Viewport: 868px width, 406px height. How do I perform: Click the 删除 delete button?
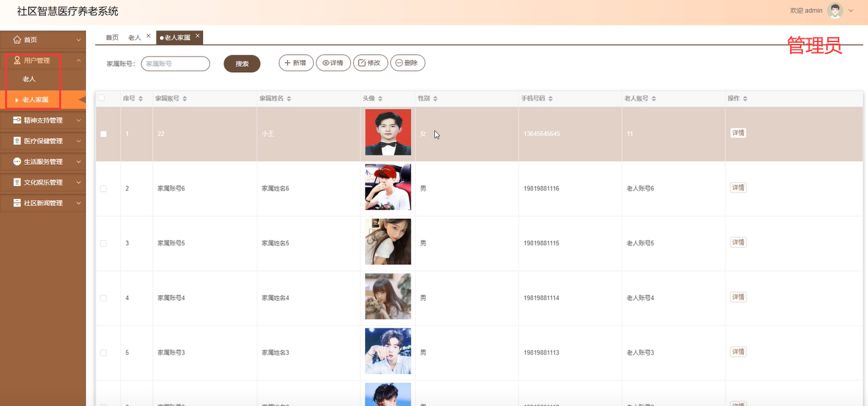coord(408,63)
